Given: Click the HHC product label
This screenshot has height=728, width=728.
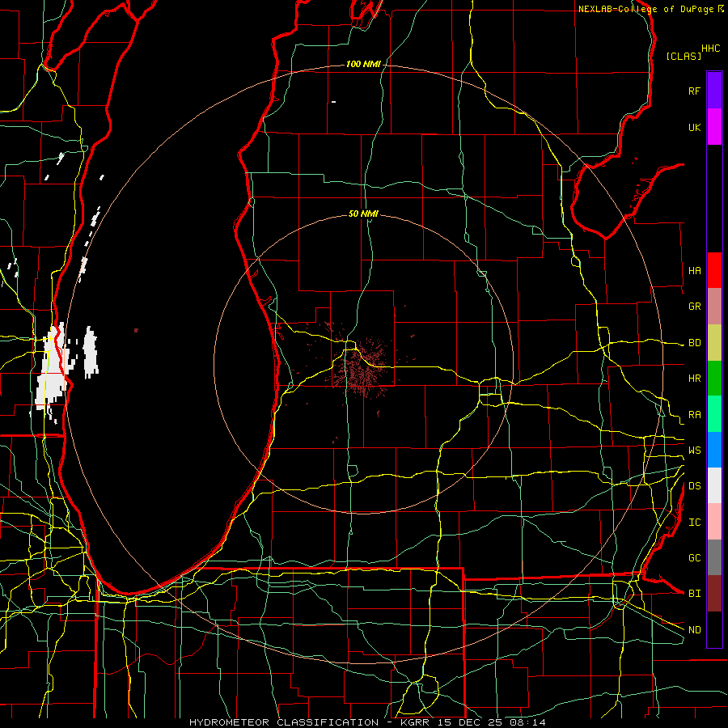Looking at the screenshot, I should (x=710, y=49).
